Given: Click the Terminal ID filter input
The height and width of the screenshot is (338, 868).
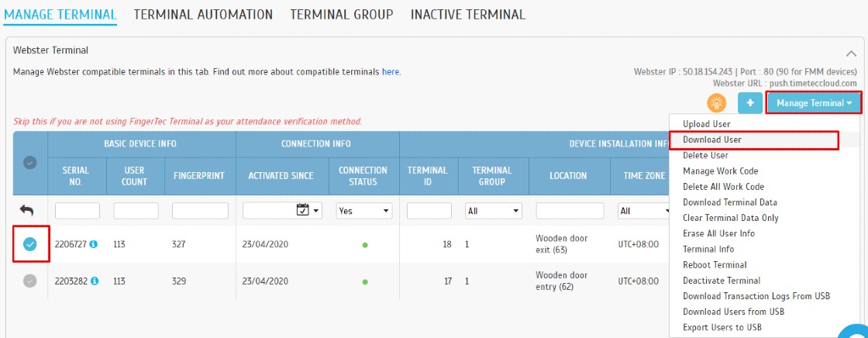Looking at the screenshot, I should [x=429, y=211].
